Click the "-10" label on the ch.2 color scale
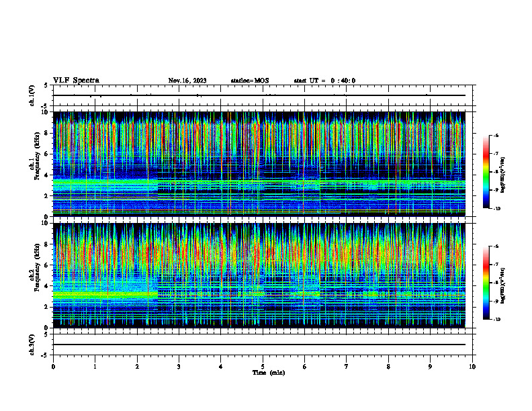Image resolution: width=532 pixels, height=411 pixels. tap(496, 320)
